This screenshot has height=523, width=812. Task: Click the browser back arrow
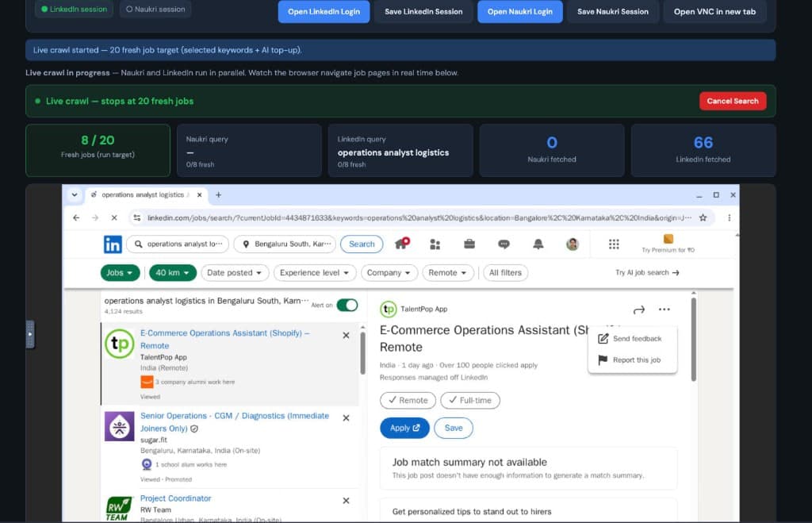76,217
